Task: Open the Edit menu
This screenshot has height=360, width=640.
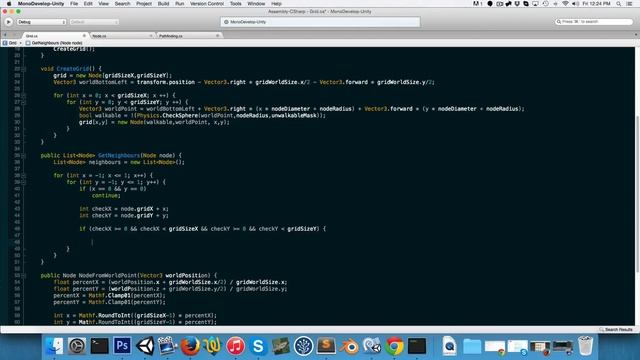Action: pyautogui.click(x=88, y=4)
